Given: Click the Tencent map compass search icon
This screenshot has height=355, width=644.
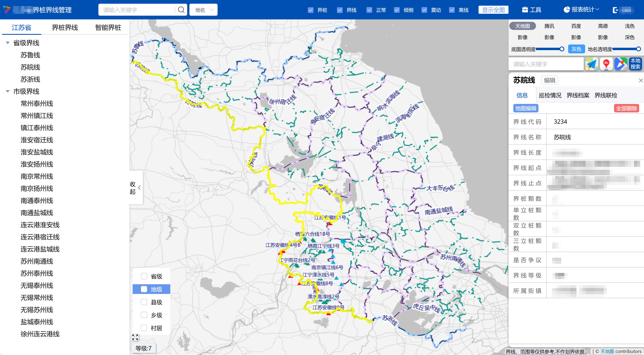Looking at the screenshot, I should click(621, 64).
